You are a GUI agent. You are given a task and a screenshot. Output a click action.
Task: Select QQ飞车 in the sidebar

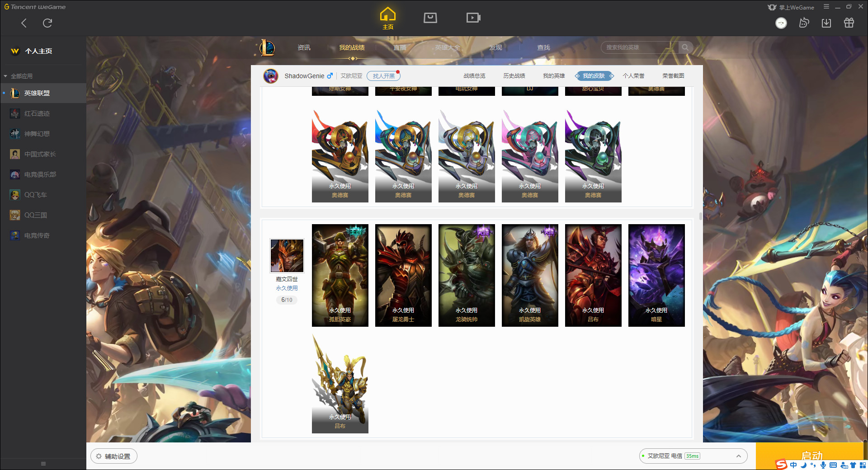(43, 195)
